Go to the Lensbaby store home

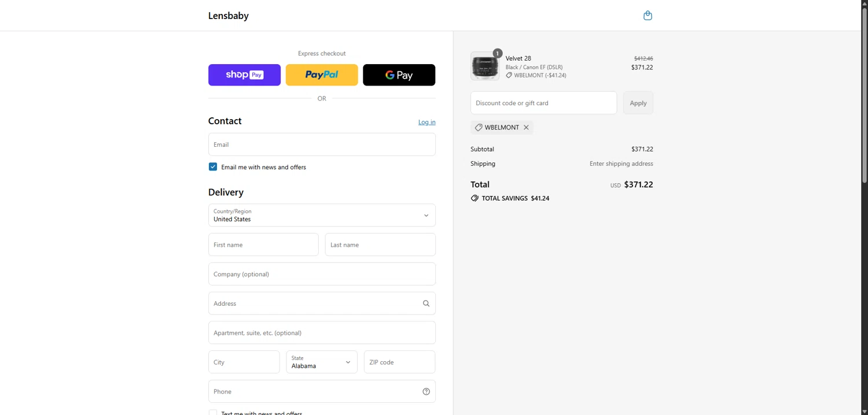coord(229,16)
